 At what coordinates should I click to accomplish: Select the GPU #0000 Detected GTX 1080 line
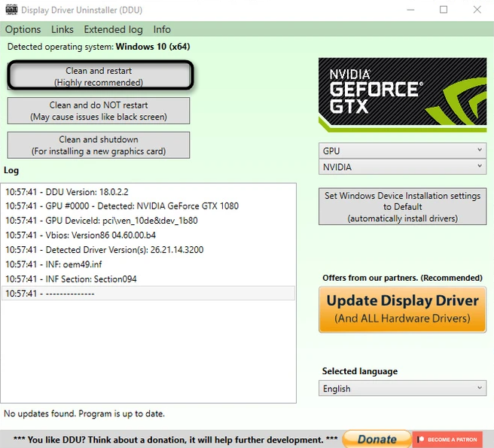148,206
